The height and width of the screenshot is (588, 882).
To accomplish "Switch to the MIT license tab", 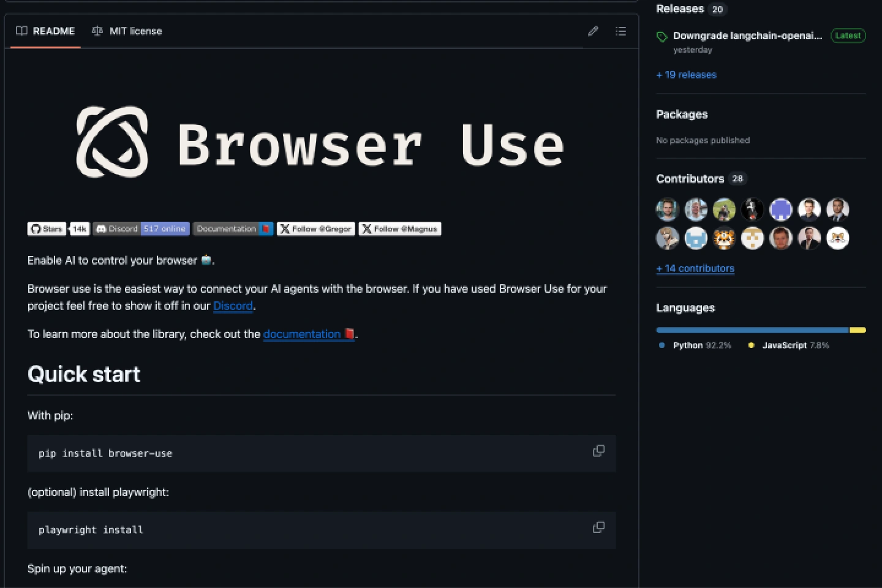I will (x=127, y=31).
